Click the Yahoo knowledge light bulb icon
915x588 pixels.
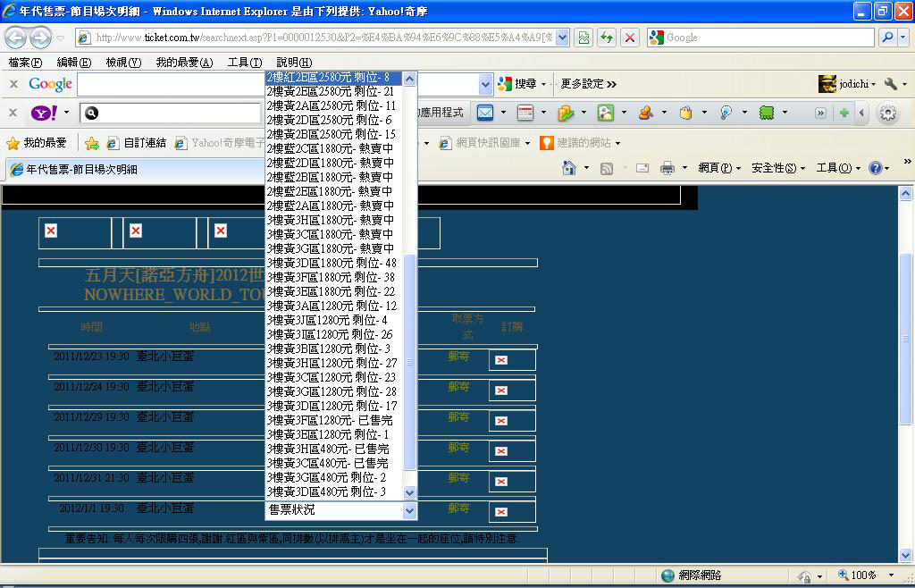coord(726,113)
